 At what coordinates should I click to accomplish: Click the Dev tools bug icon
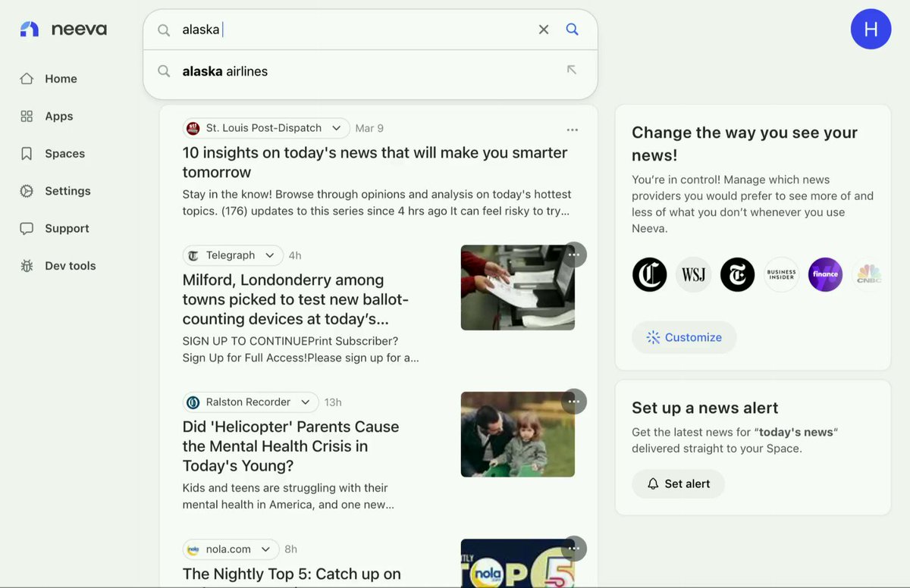27,266
